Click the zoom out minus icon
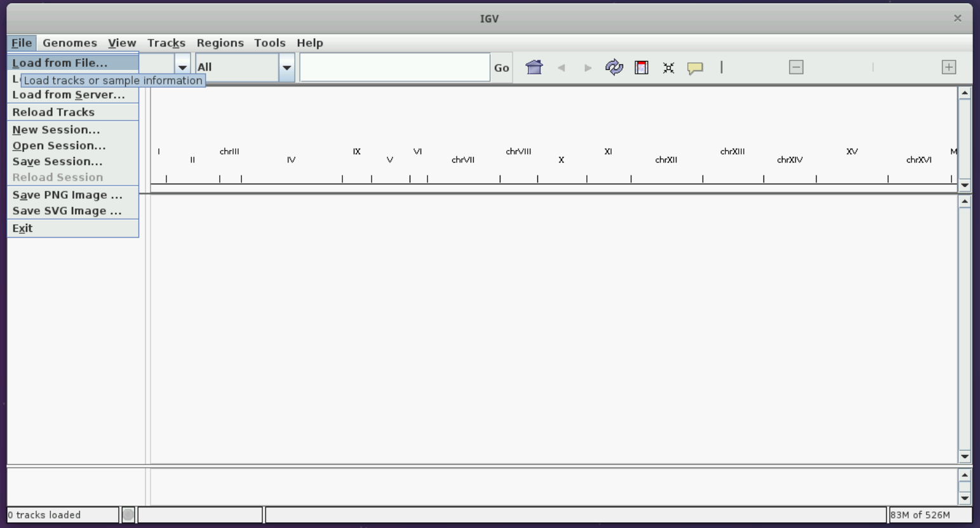Viewport: 980px width, 528px height. 796,67
